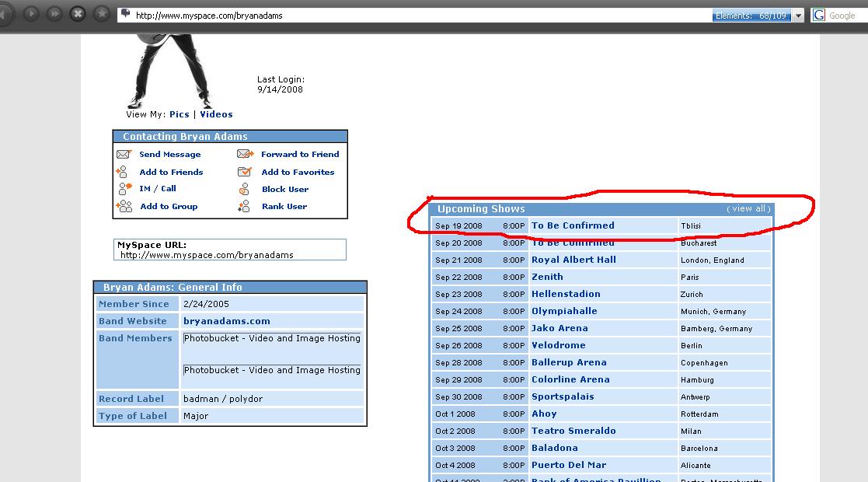This screenshot has height=482, width=868.
Task: Click view all in Upcoming Shows
Action: [x=748, y=209]
